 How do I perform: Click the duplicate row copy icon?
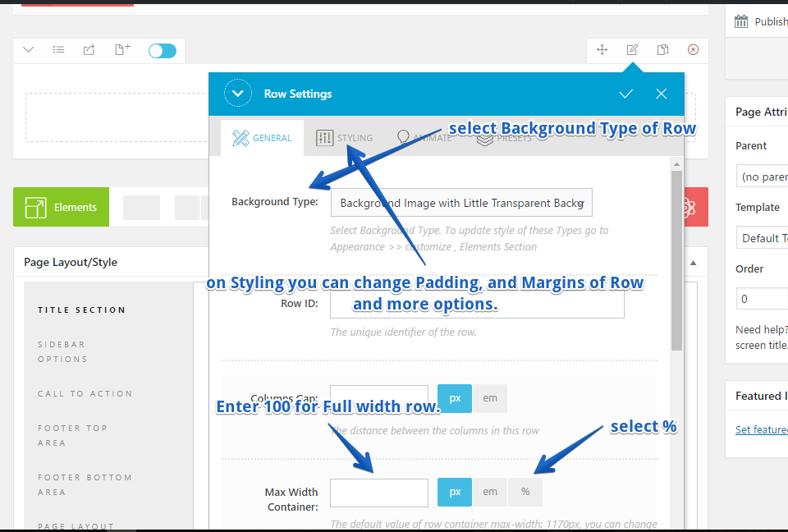point(662,50)
